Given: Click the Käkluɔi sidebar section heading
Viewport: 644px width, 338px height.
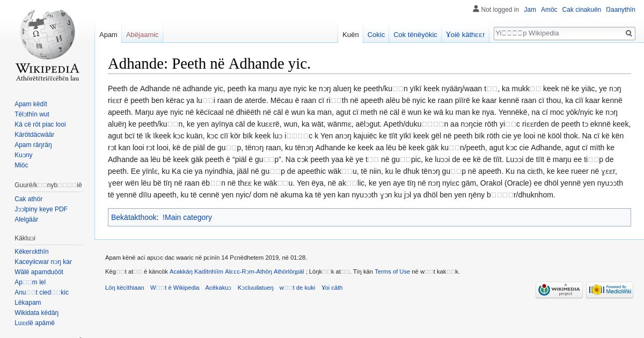Looking at the screenshot, I should (25, 238).
